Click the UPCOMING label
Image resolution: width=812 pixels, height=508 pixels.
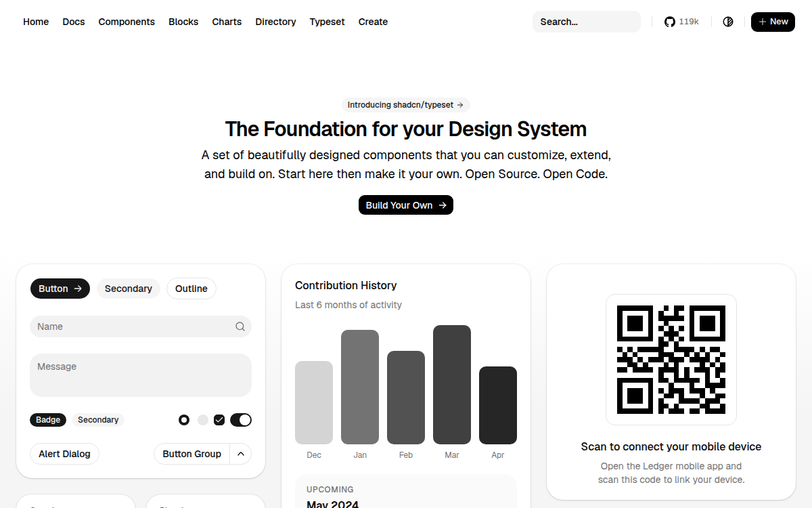[330, 489]
